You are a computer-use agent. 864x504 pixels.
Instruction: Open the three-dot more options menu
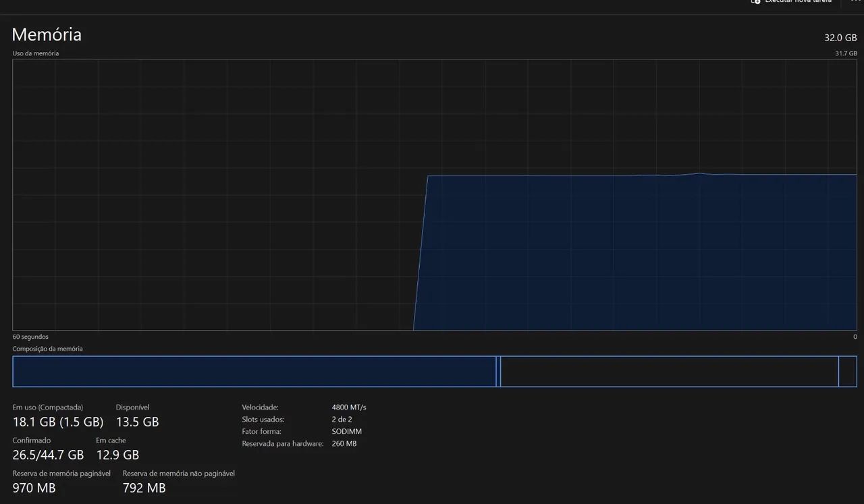pyautogui.click(x=855, y=2)
